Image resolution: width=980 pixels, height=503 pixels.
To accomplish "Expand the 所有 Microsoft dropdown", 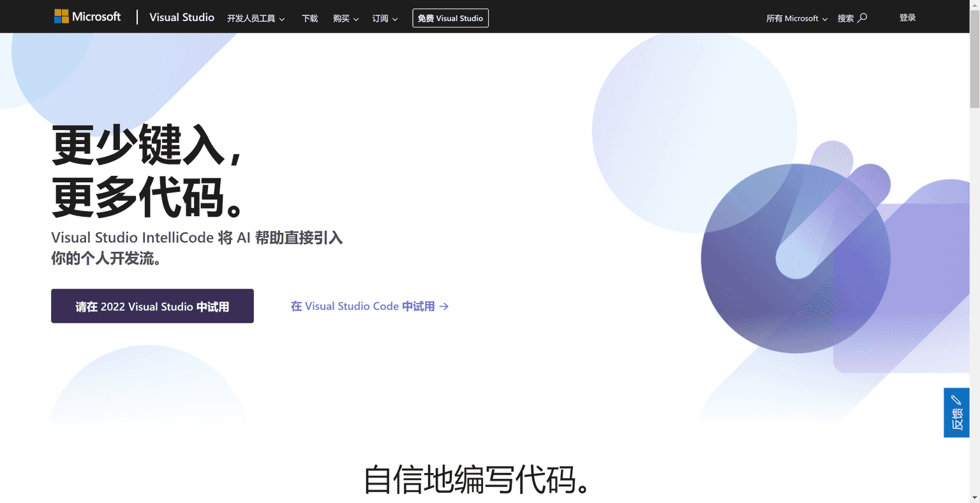I will (x=797, y=18).
